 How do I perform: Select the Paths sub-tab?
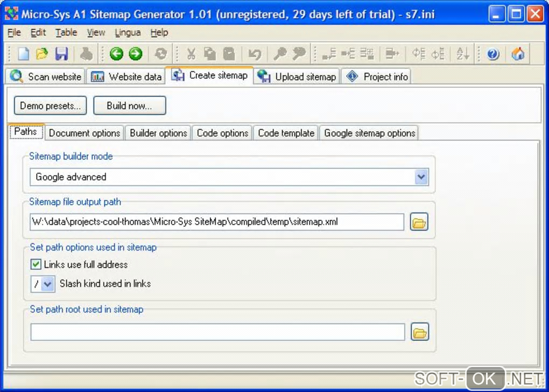coord(26,132)
